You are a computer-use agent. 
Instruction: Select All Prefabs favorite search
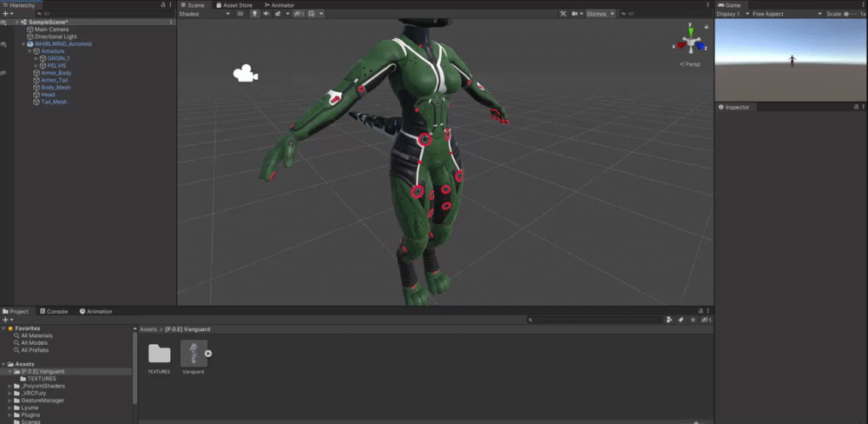35,350
